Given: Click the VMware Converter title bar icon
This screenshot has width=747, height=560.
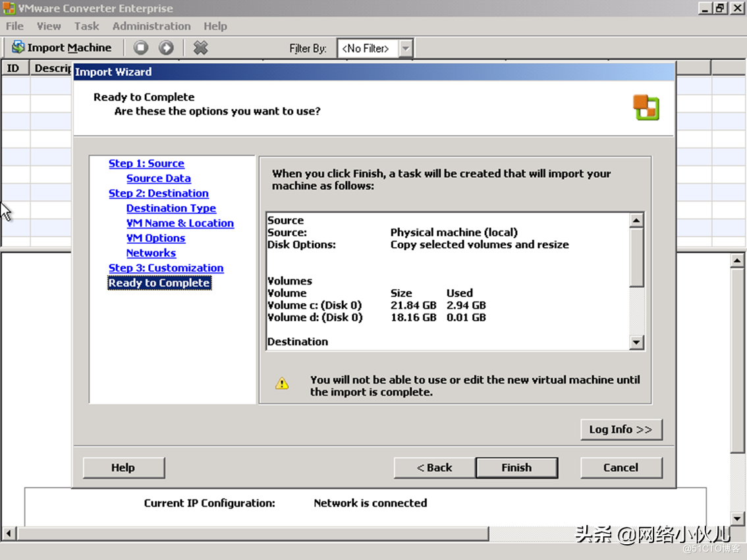Looking at the screenshot, I should point(9,9).
